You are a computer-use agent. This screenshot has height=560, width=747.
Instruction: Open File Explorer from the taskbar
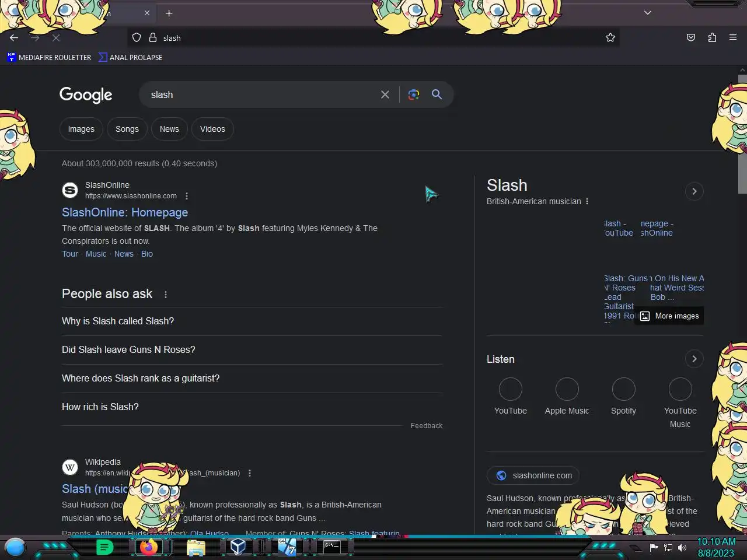pos(196,547)
